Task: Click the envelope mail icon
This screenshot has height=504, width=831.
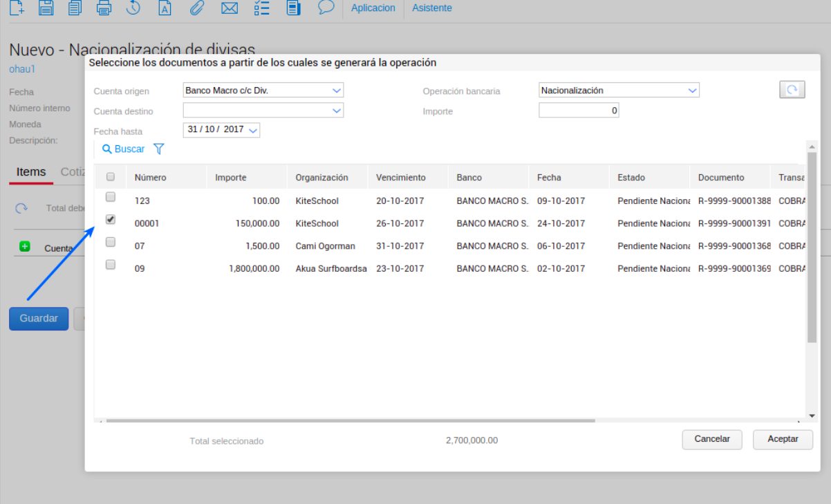Action: 230,8
